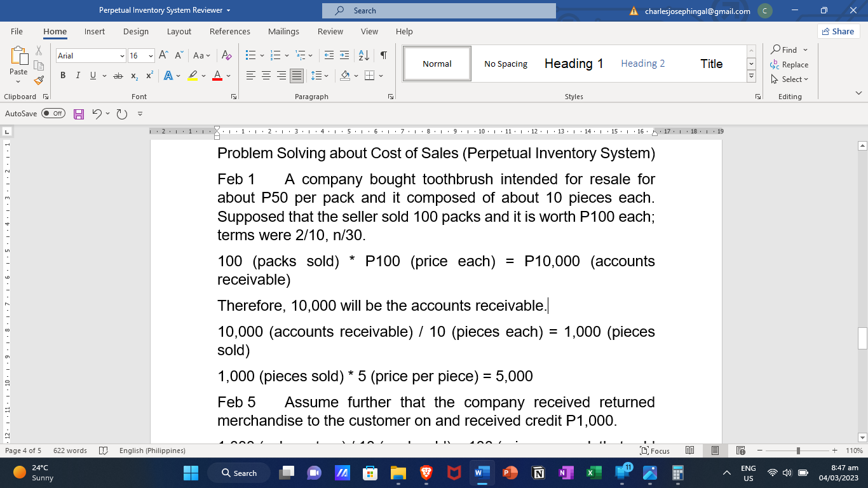Save the document using the floppy disk icon

click(x=79, y=114)
